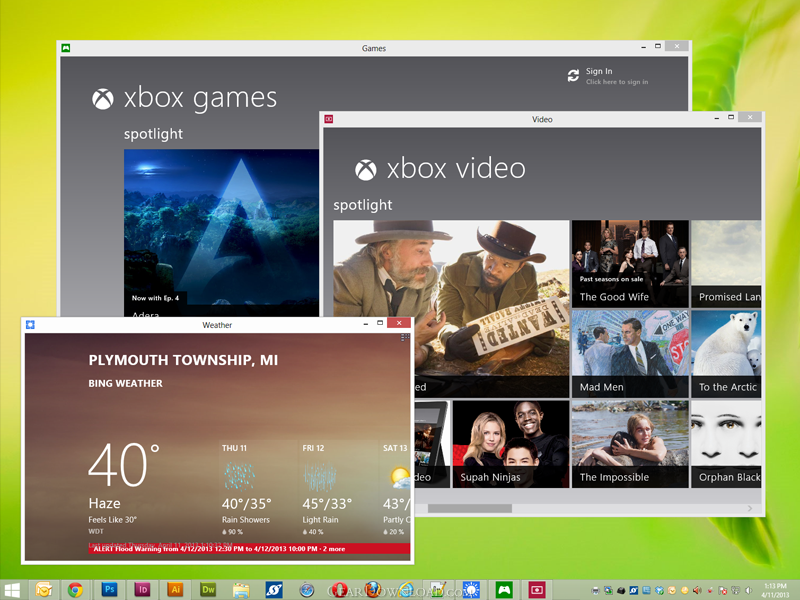The height and width of the screenshot is (600, 800).
Task: Click the blue S icon on the taskbar
Action: [274, 590]
